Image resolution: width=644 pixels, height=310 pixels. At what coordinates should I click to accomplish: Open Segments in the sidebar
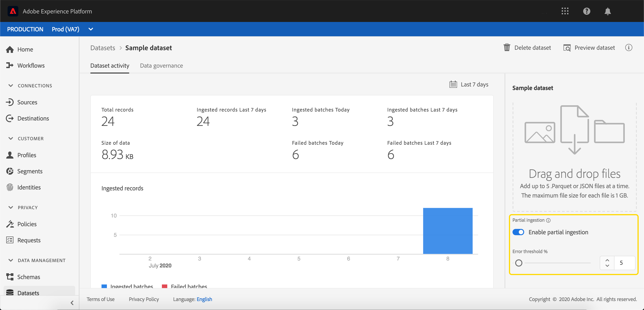(x=30, y=171)
